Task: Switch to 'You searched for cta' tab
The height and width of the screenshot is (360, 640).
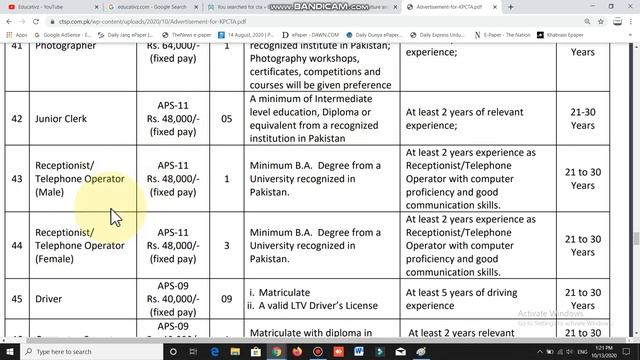Action: click(x=241, y=7)
